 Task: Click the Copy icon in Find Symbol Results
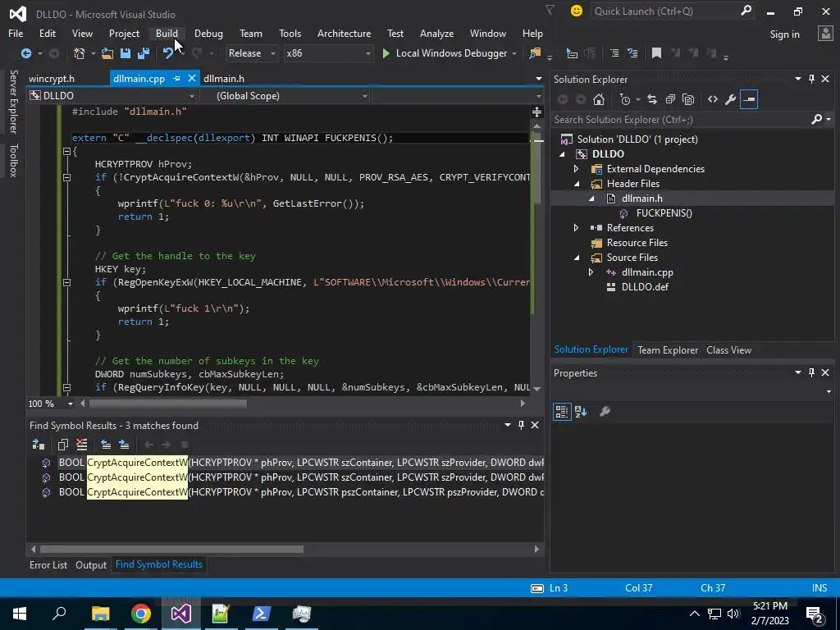62,445
